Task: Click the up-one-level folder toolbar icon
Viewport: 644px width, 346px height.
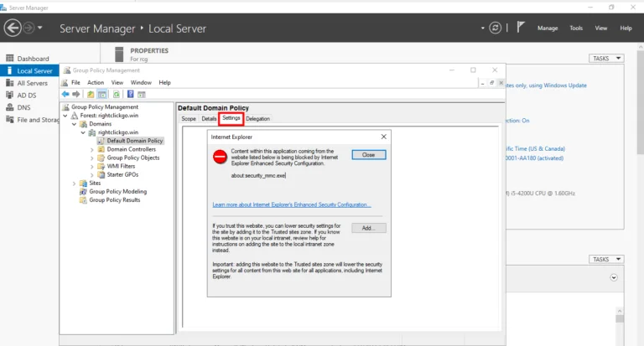Action: point(91,95)
